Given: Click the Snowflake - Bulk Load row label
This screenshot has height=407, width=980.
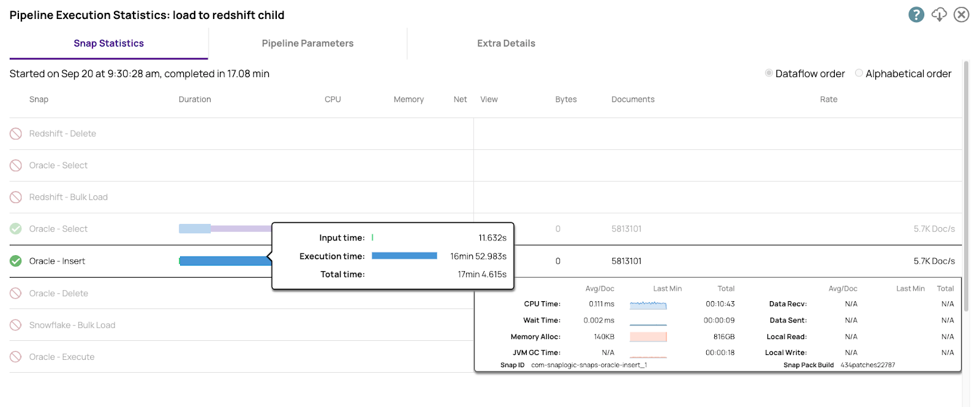Looking at the screenshot, I should coord(72,326).
